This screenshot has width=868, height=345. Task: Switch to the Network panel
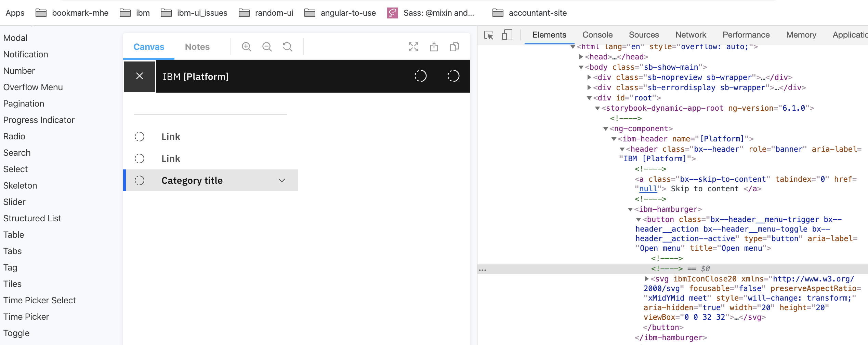click(691, 35)
